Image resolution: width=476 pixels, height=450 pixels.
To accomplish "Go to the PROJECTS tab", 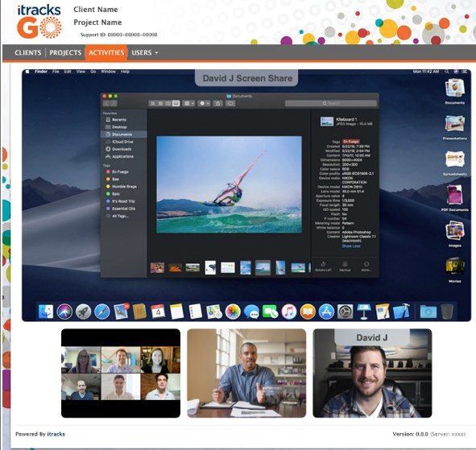I will 65,53.
